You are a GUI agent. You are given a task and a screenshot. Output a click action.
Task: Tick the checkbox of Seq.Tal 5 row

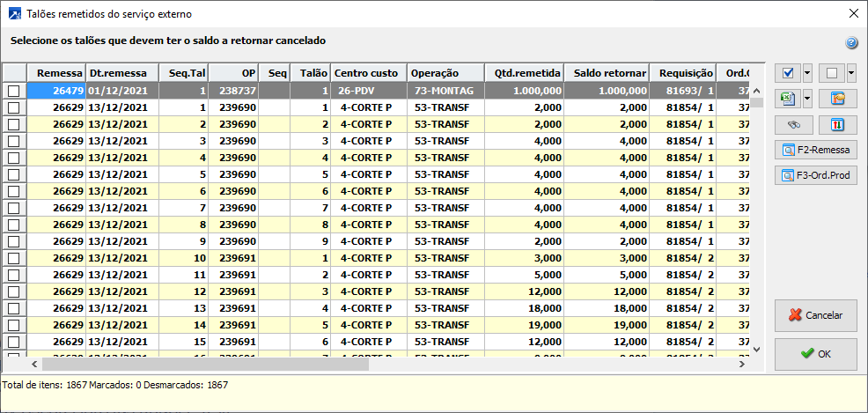(13, 174)
